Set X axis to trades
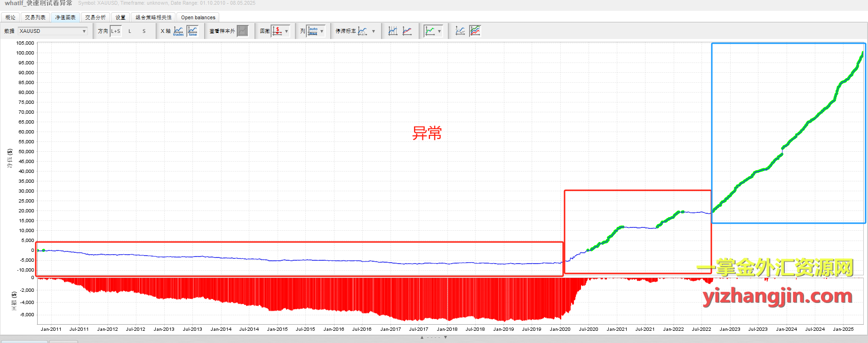Viewport: 868px width, 343px height. 178,31
